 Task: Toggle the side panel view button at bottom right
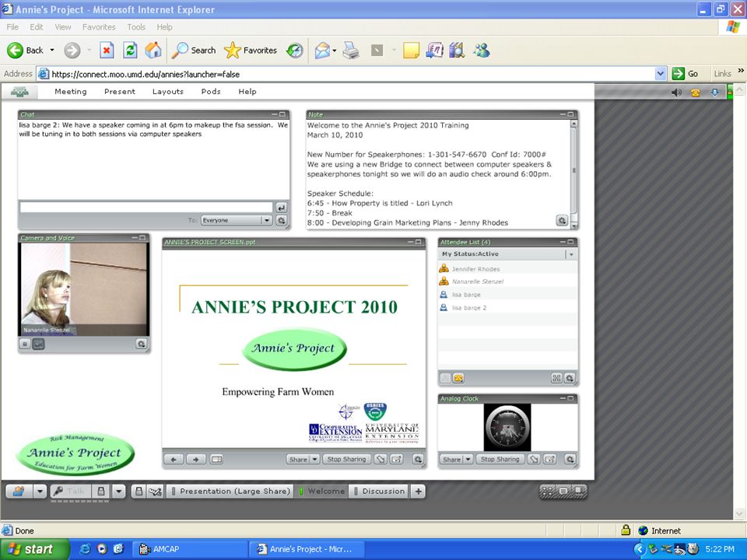579,491
